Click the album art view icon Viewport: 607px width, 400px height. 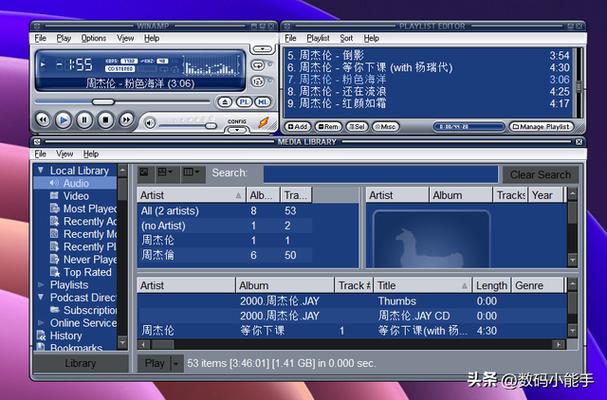pyautogui.click(x=144, y=172)
